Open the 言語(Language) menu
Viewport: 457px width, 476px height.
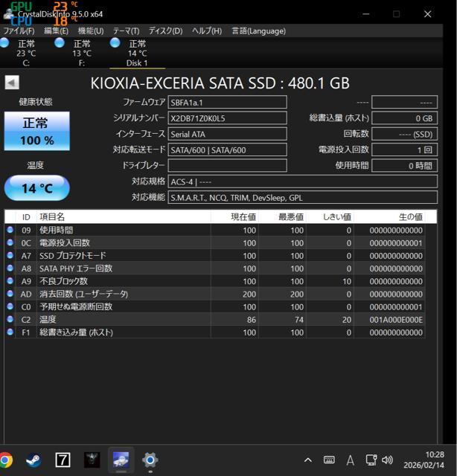258,31
